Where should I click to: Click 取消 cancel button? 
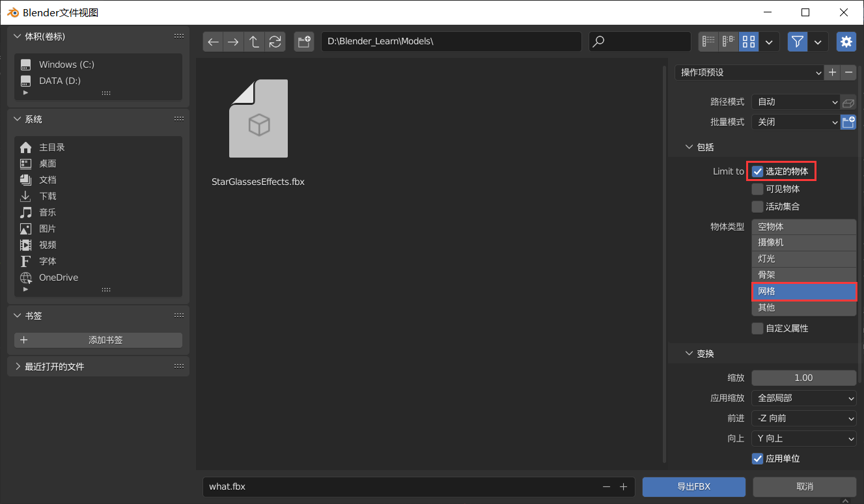(x=805, y=487)
